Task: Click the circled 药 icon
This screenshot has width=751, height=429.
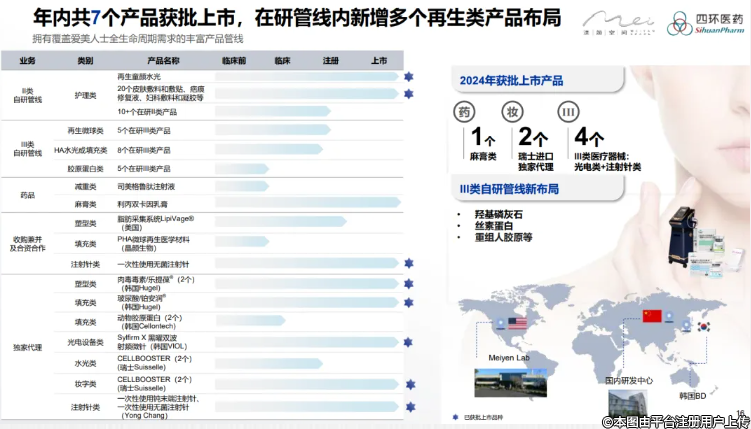Action: (x=463, y=111)
